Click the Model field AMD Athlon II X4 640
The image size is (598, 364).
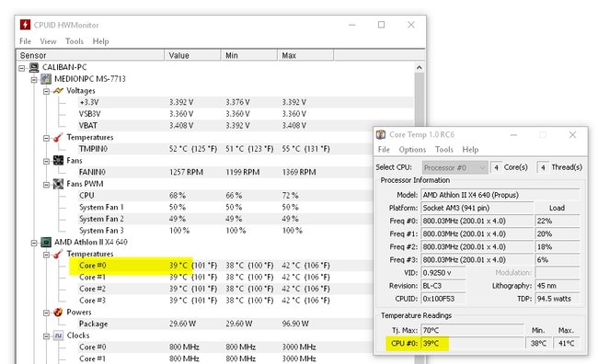(500, 195)
